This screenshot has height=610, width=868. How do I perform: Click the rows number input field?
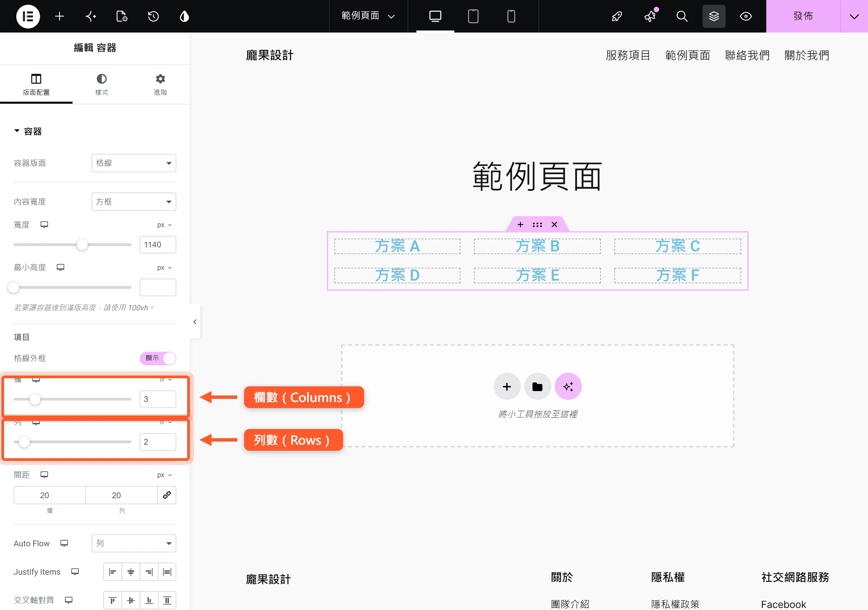point(158,442)
